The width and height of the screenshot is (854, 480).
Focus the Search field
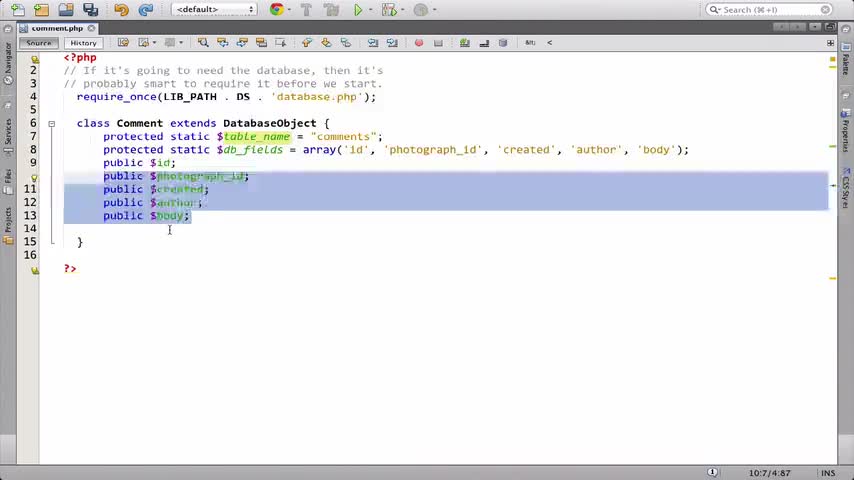[x=769, y=10]
